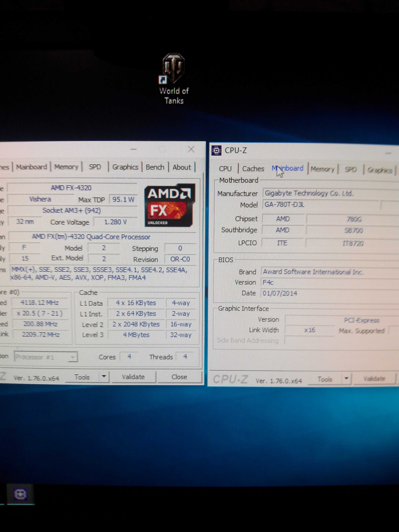The height and width of the screenshot is (532, 399).
Task: Open SPD tab in left CPU-Z window
Action: [95, 167]
